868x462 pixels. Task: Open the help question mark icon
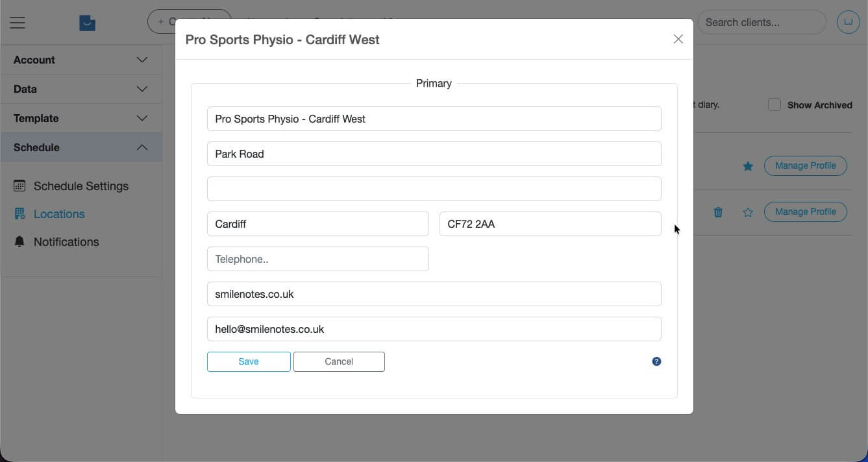656,361
